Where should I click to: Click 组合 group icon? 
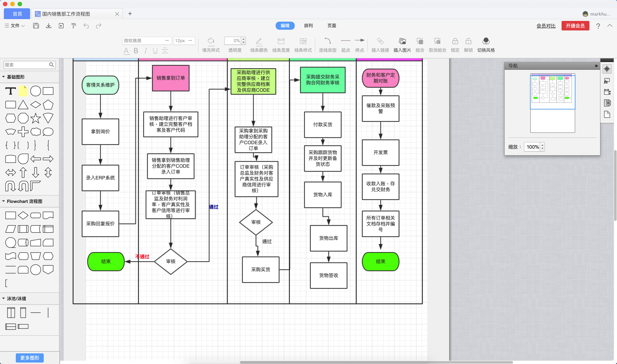point(420,45)
